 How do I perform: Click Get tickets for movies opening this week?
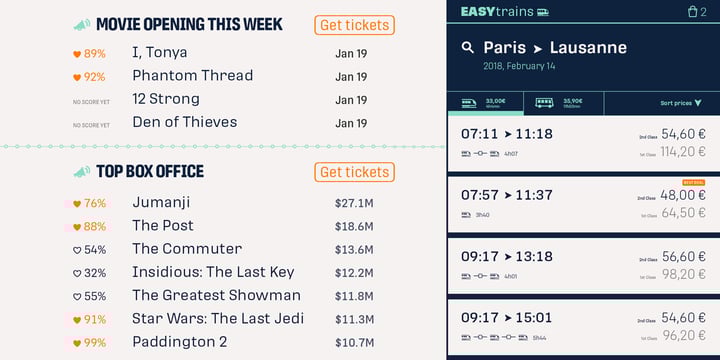(354, 25)
